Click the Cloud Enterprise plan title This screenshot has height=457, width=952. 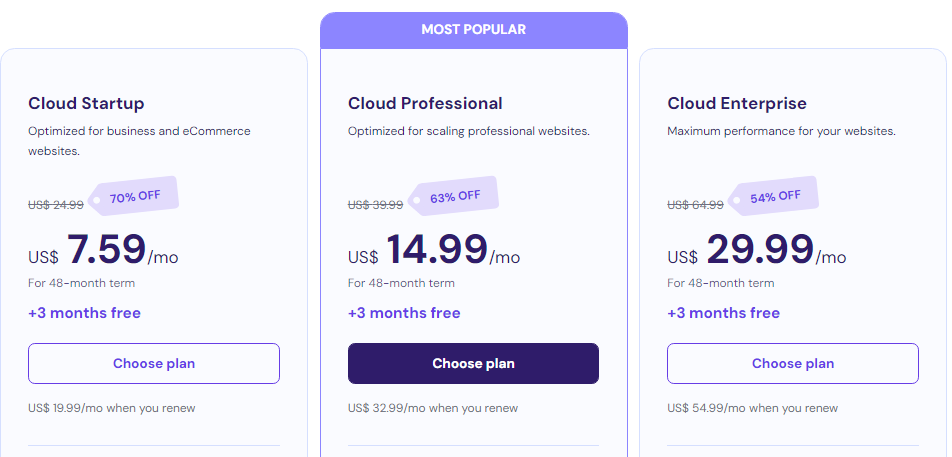tap(736, 103)
